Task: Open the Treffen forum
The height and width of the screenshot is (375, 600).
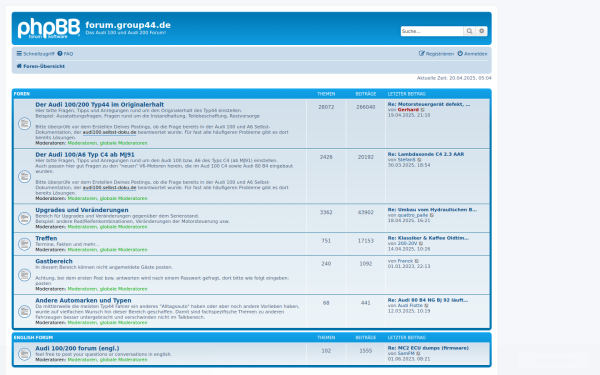Action: (x=46, y=238)
